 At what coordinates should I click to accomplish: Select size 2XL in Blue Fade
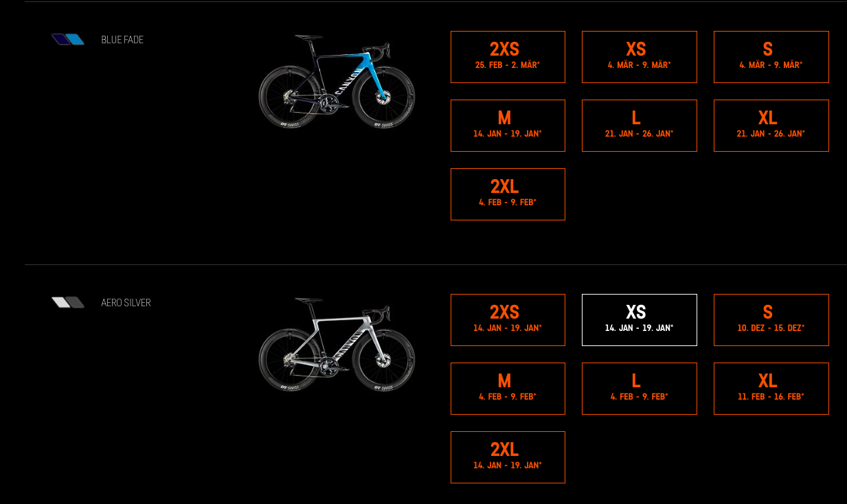coord(508,194)
